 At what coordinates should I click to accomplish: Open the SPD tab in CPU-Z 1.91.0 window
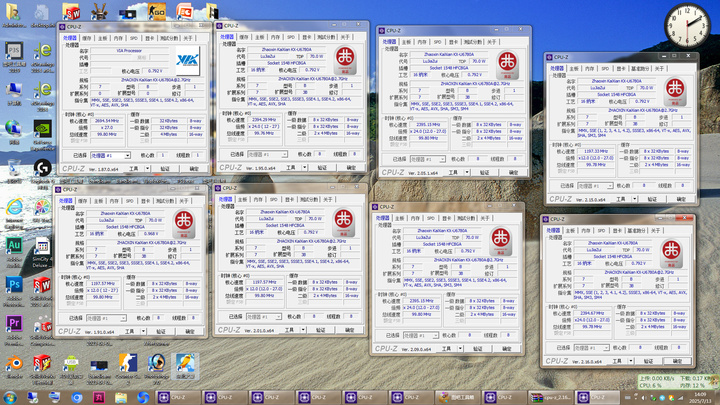click(127, 201)
